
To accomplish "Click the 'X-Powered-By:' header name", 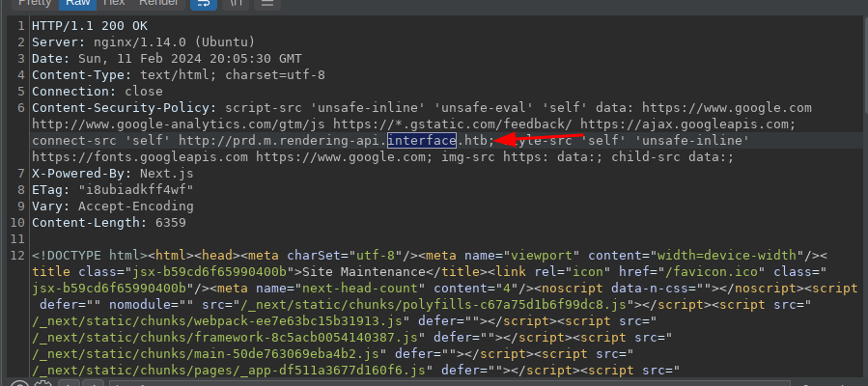I will click(x=82, y=174).
